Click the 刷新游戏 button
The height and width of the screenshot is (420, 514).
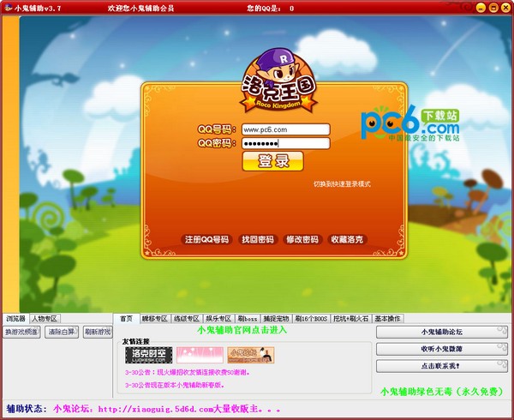click(98, 332)
